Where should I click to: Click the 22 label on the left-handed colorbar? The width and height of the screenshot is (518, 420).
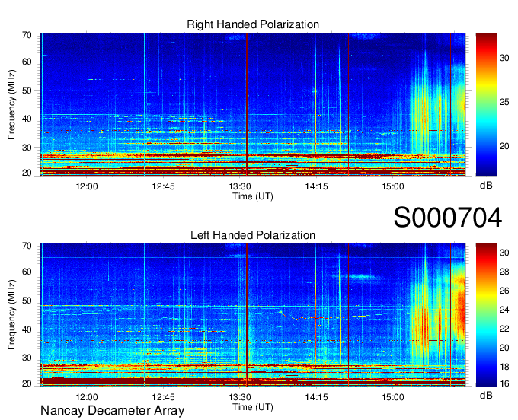tap(504, 329)
